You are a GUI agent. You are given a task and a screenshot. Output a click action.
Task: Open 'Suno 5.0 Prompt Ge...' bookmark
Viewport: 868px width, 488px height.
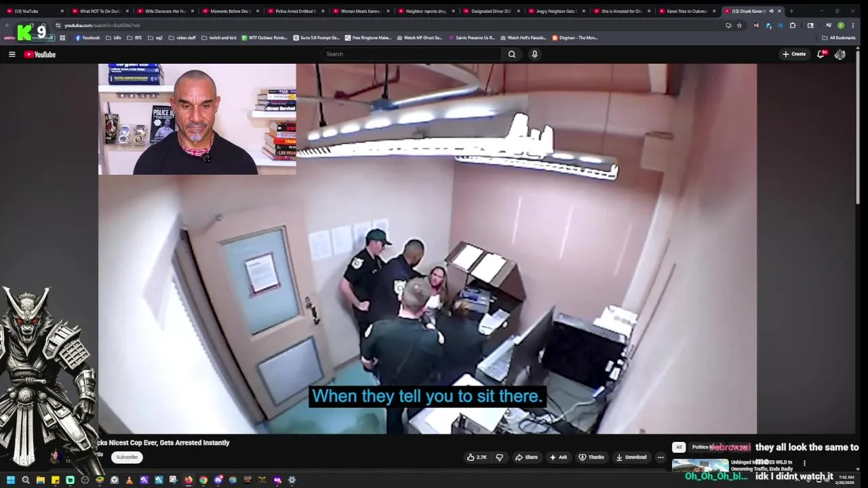pos(317,38)
